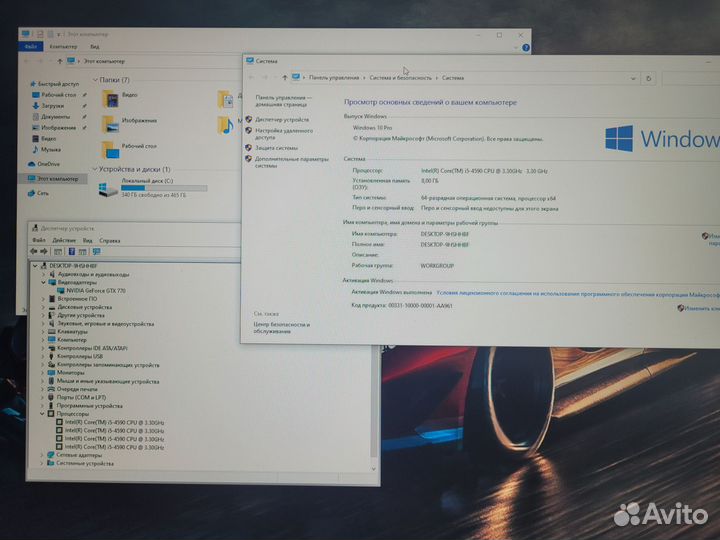Open the Вид ribbon tab in Explorer
This screenshot has width=720, height=540.
pyautogui.click(x=95, y=46)
